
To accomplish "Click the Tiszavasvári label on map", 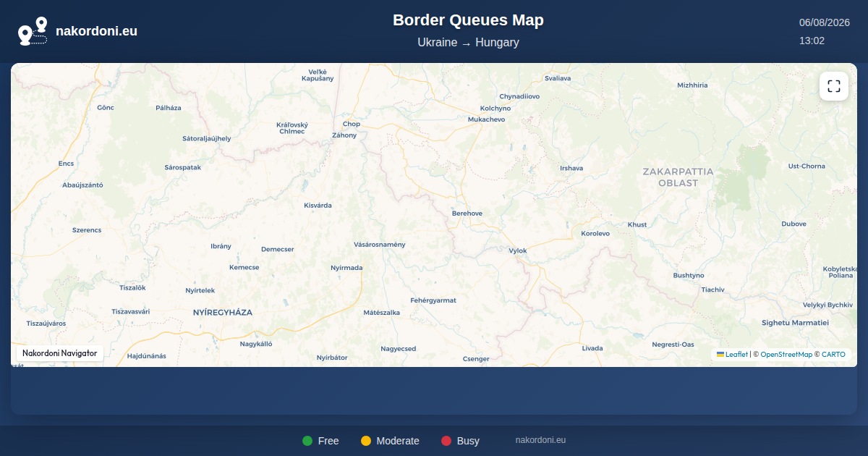I will coord(131,311).
